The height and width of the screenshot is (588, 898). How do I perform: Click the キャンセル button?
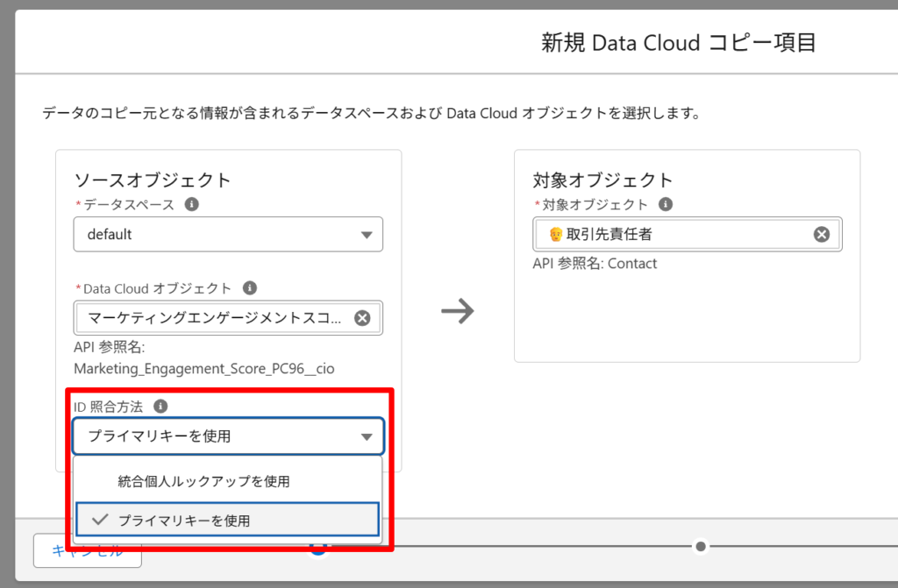point(87,551)
